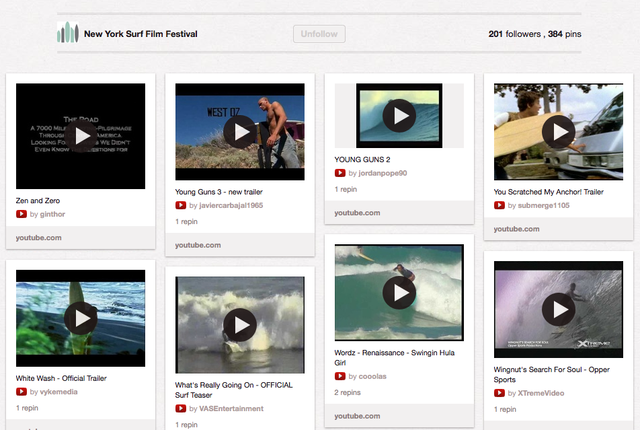Open jordanpope90 uploader link
This screenshot has height=430, width=640.
(382, 173)
